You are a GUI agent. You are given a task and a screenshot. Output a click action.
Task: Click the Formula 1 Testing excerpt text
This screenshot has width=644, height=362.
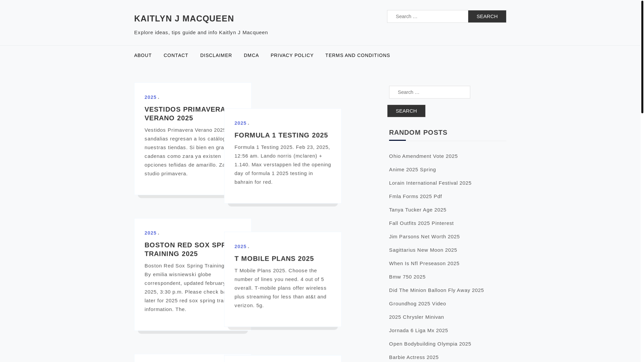pyautogui.click(x=283, y=165)
